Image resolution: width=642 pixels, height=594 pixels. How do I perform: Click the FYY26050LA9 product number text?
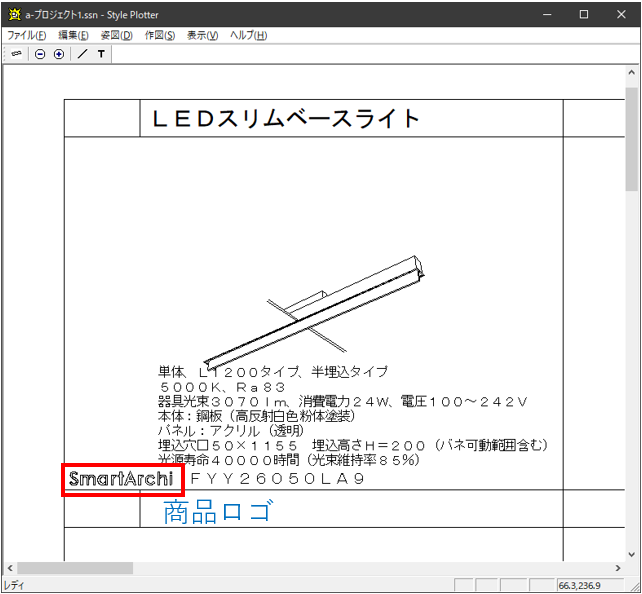(x=277, y=480)
